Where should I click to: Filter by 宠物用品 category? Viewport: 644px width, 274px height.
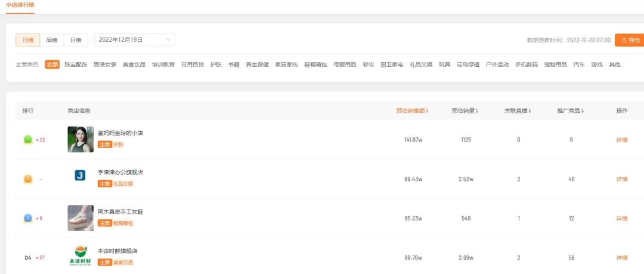click(555, 64)
